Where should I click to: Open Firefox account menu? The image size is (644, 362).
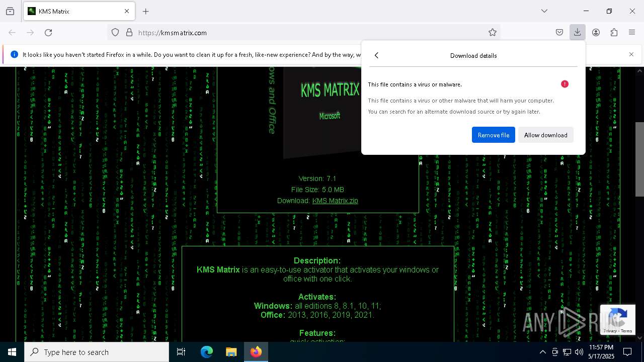(596, 33)
